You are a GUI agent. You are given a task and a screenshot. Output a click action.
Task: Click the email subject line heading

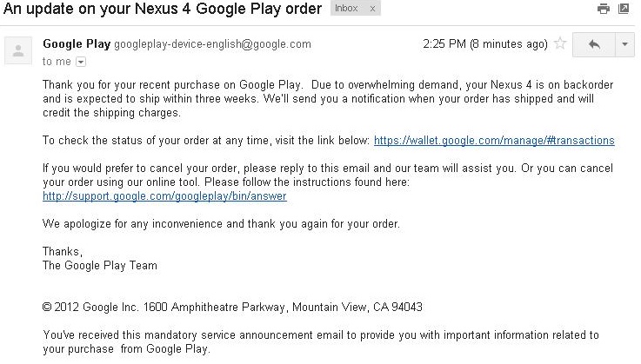pyautogui.click(x=163, y=10)
